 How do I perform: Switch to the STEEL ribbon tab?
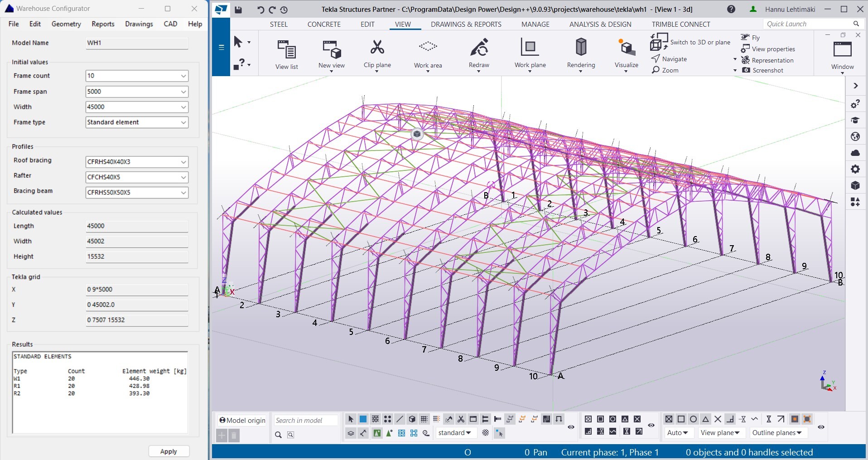[279, 24]
